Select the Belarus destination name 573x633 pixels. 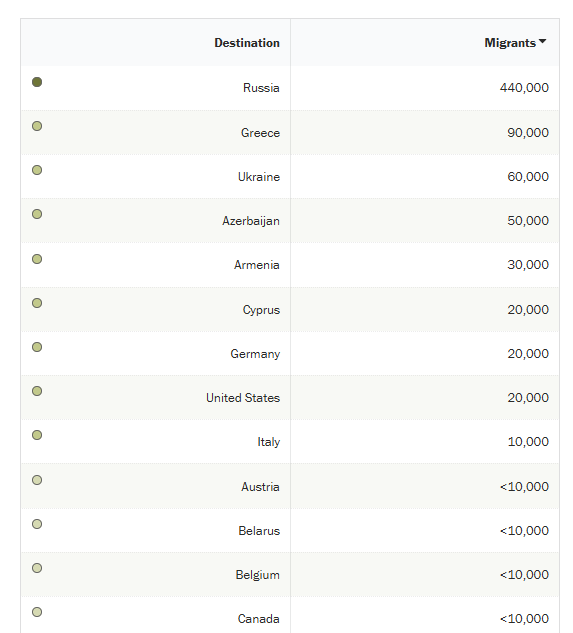259,530
